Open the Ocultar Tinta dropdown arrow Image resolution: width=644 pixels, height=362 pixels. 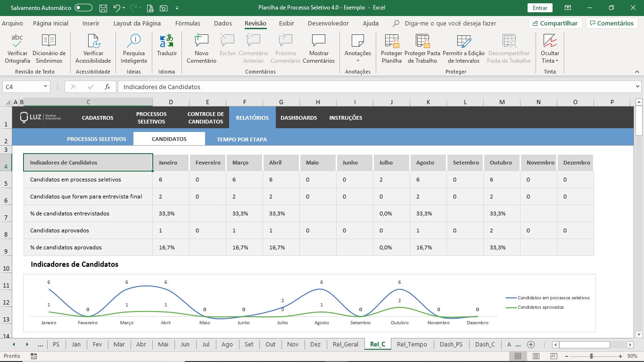point(557,61)
